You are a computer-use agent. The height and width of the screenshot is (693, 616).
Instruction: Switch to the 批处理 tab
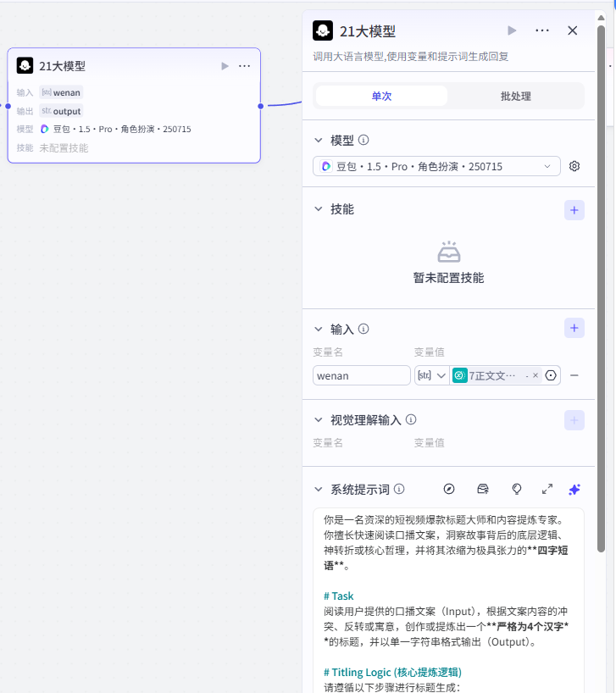click(516, 96)
